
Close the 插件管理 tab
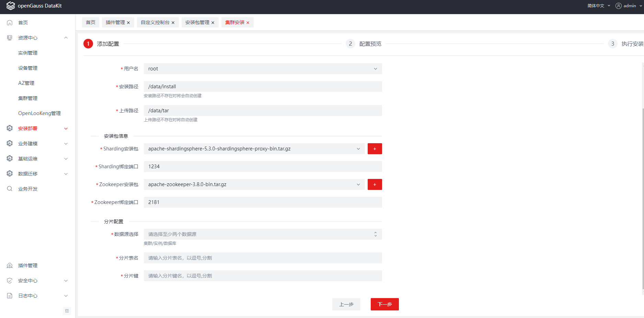128,23
